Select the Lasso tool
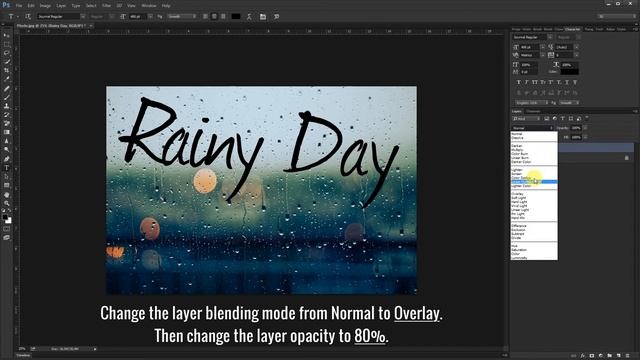Image resolution: width=640 pixels, height=360 pixels. pyautogui.click(x=7, y=53)
